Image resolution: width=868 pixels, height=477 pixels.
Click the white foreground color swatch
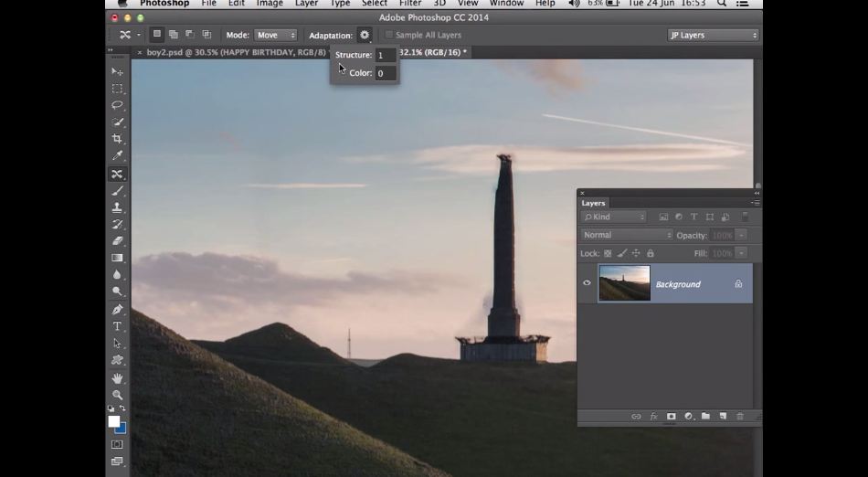point(114,421)
